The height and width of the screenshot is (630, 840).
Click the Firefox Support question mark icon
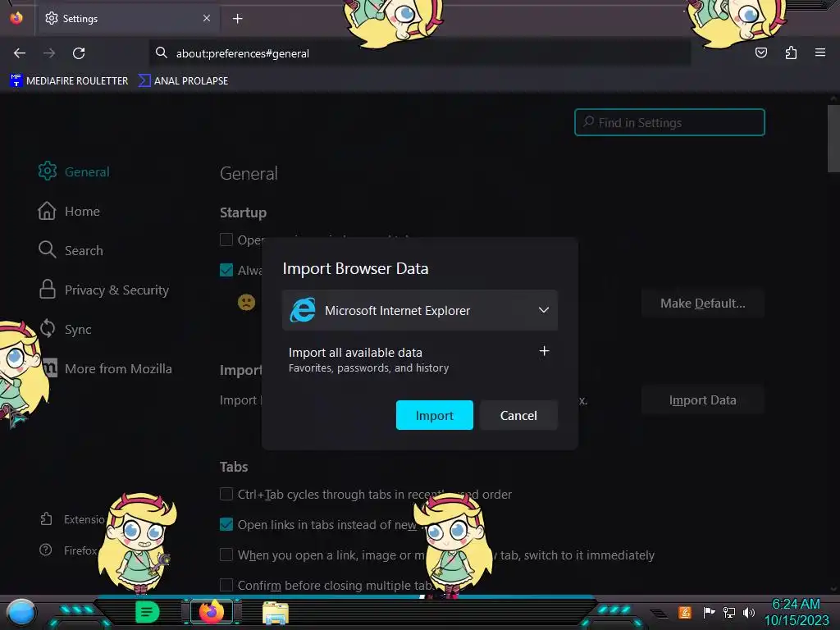pos(46,550)
